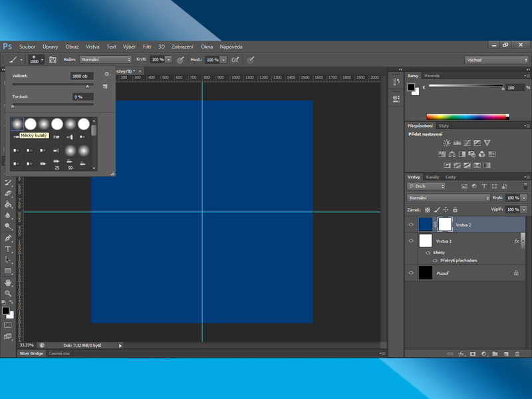Click the Velikost brush size input field
The height and width of the screenshot is (399, 532).
(x=82, y=76)
